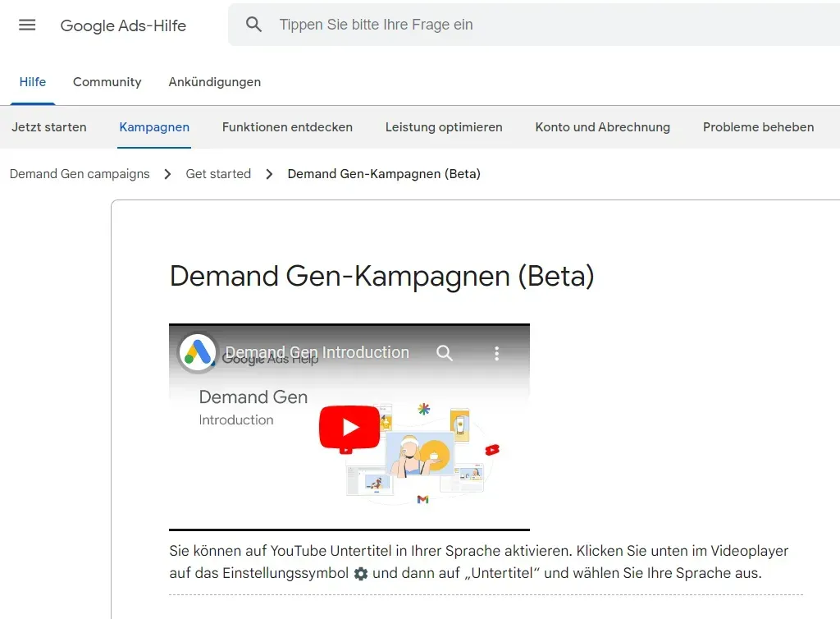Open the Ankündigungen tab
The width and height of the screenshot is (840, 619).
tap(215, 82)
